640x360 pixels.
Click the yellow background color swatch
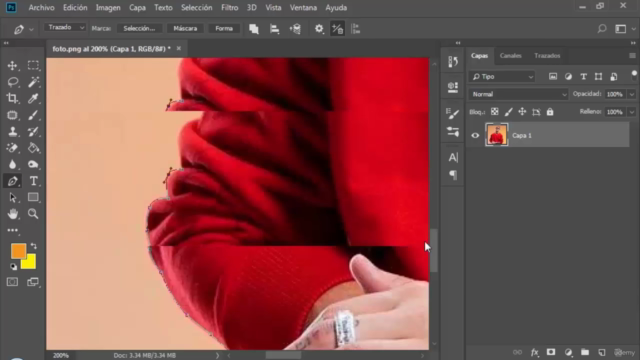tap(29, 263)
